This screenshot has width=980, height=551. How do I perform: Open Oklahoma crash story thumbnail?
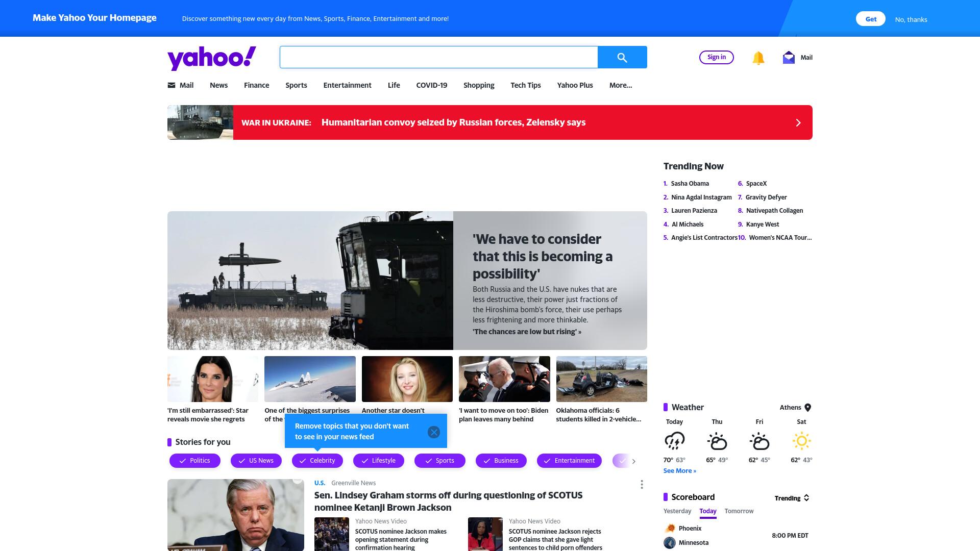[601, 379]
